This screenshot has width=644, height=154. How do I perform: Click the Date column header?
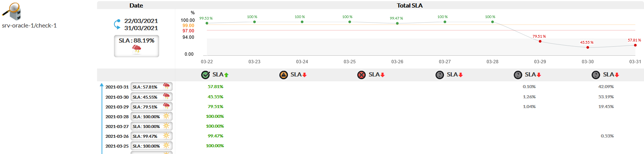[x=136, y=5]
